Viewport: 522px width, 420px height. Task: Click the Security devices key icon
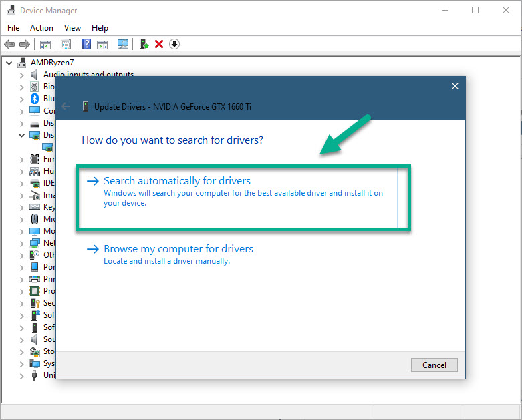click(x=35, y=303)
